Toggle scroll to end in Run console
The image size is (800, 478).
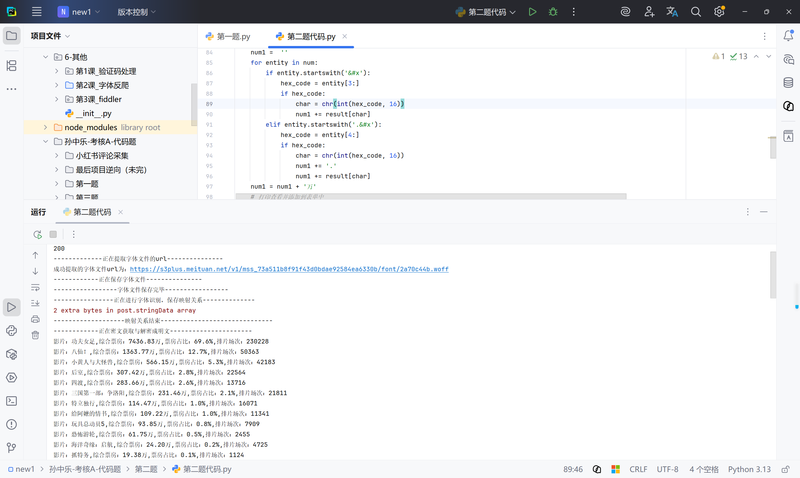[x=35, y=303]
